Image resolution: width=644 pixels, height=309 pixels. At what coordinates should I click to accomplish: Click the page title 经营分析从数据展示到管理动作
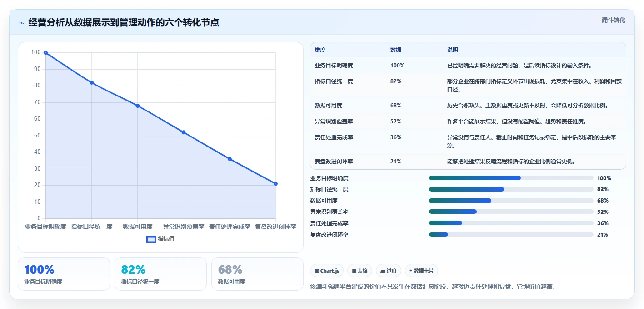pyautogui.click(x=124, y=22)
